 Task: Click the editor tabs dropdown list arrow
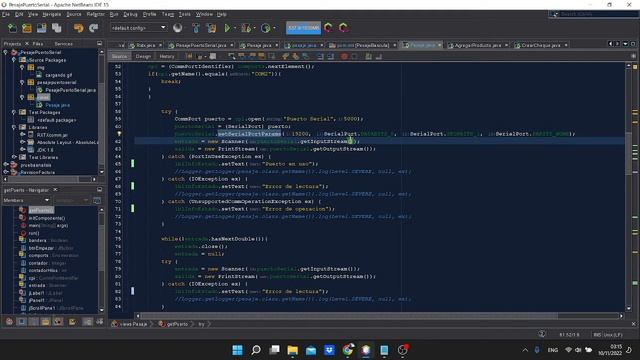[625, 44]
